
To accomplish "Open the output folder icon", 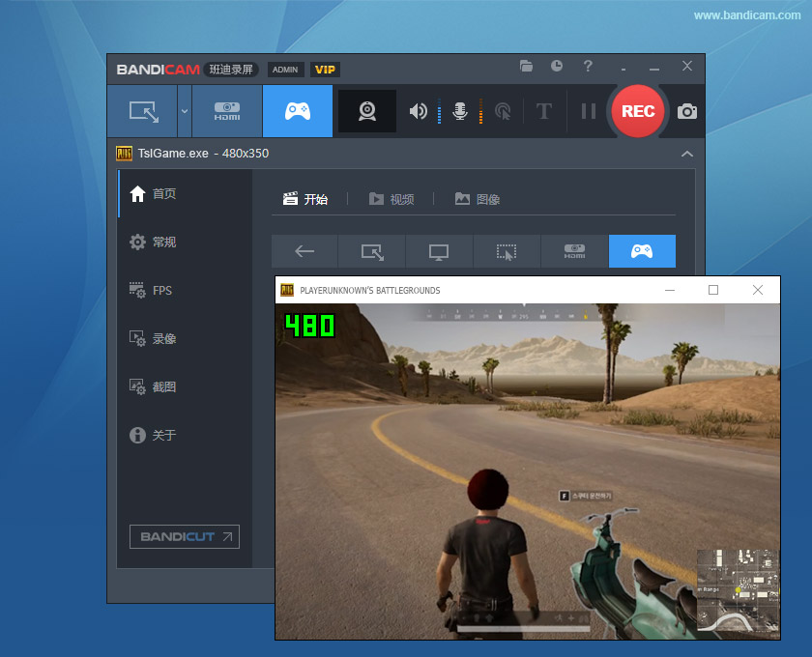I will tap(526, 67).
